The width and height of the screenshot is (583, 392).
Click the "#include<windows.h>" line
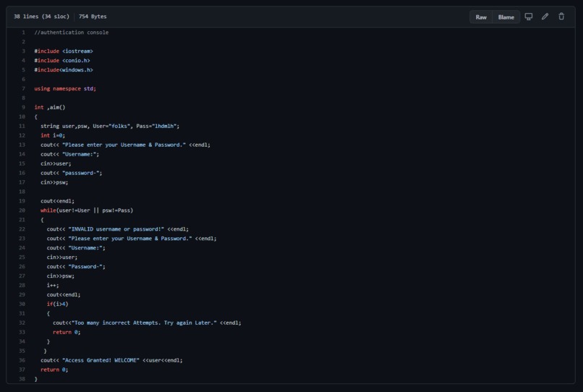[64, 69]
